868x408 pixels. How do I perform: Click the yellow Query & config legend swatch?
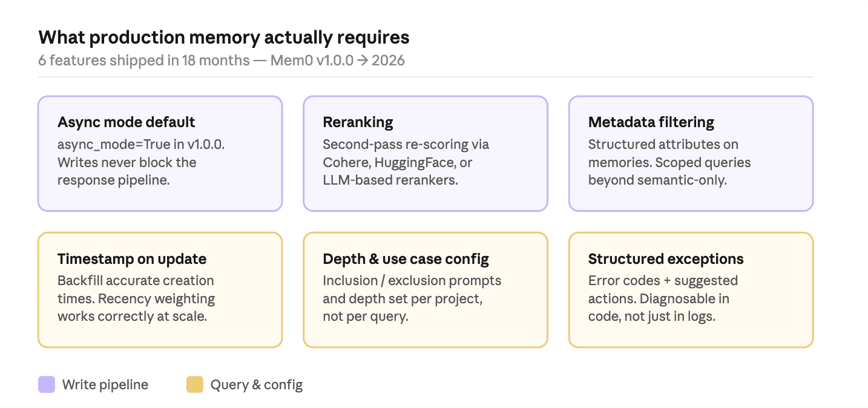(195, 384)
